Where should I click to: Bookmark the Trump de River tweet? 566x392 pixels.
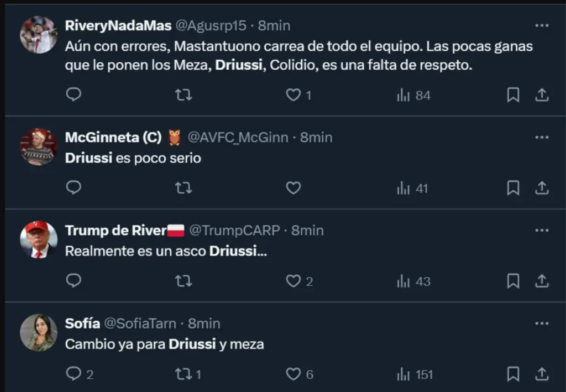coord(513,281)
